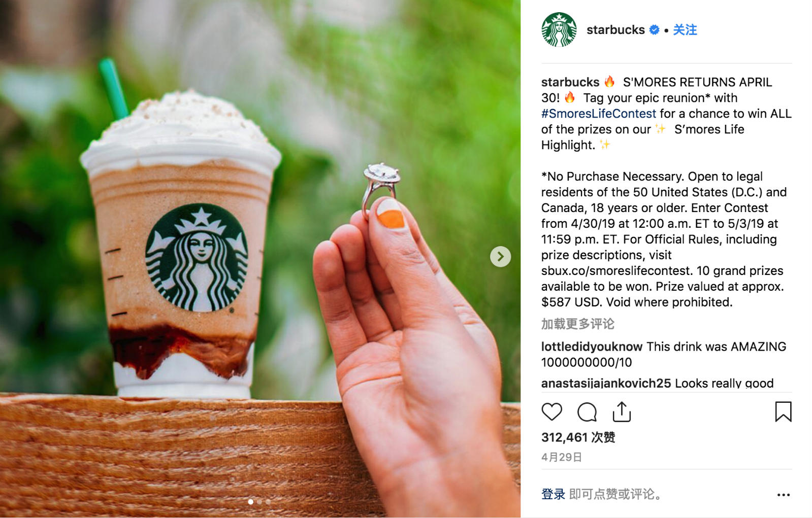
Task: Follow Starbucks using the 关注 button
Action: (x=685, y=30)
